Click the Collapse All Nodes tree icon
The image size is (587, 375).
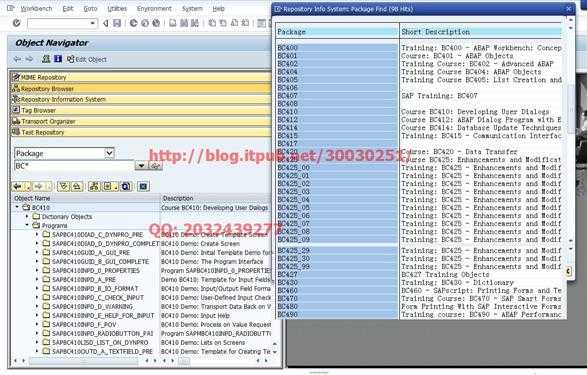click(x=76, y=186)
